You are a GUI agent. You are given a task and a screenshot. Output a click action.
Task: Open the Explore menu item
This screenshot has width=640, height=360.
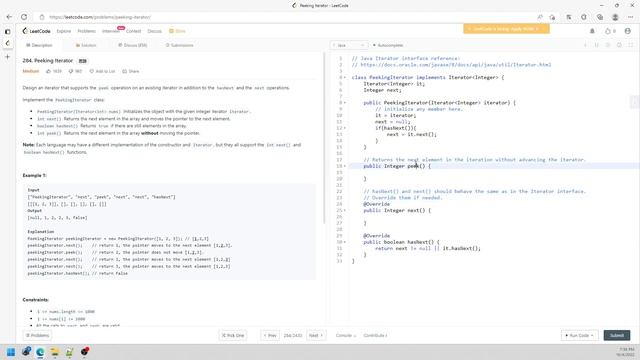pyautogui.click(x=64, y=31)
